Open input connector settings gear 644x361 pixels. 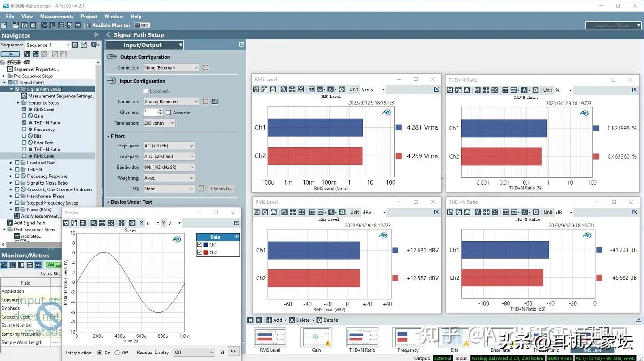(206, 101)
